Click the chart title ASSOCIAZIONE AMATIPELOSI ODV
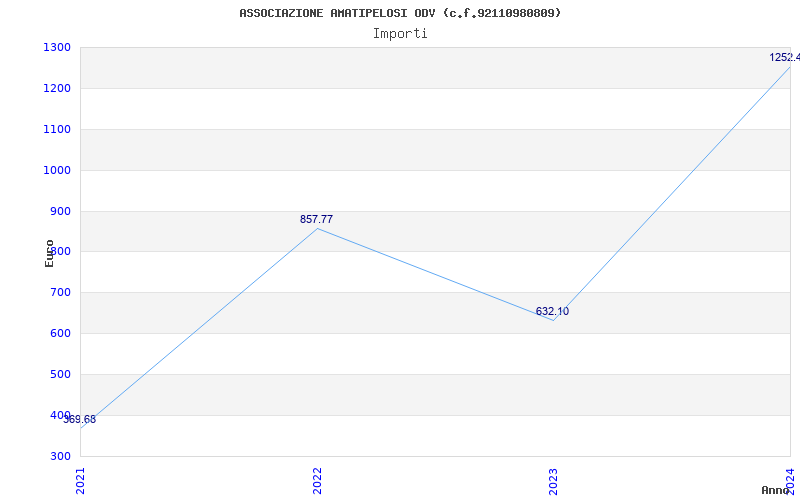This screenshot has width=800, height=500. 400,13
